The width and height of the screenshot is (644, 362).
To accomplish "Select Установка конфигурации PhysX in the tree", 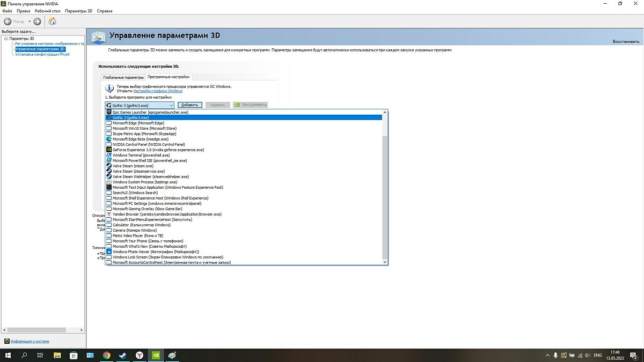I will coord(42,54).
